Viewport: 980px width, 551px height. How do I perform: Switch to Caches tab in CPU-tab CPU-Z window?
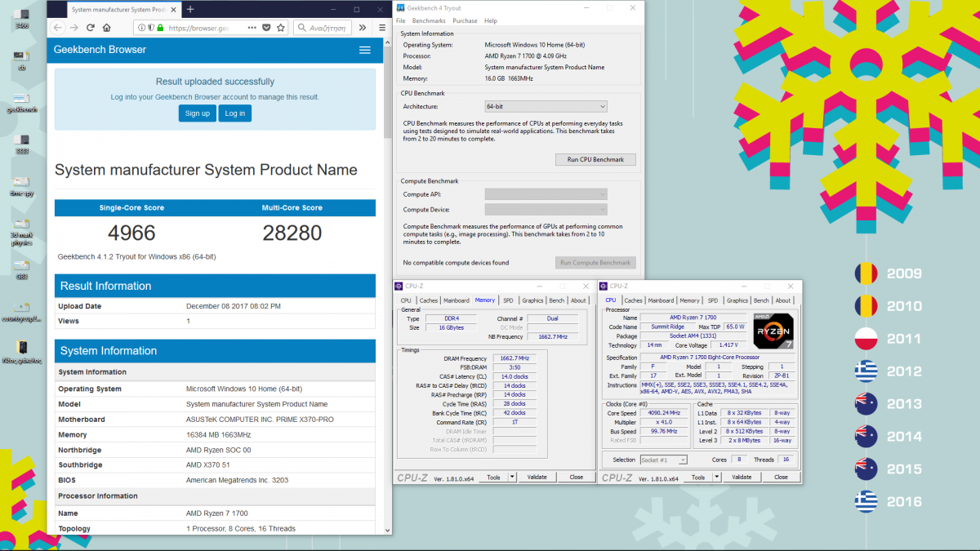(x=634, y=300)
